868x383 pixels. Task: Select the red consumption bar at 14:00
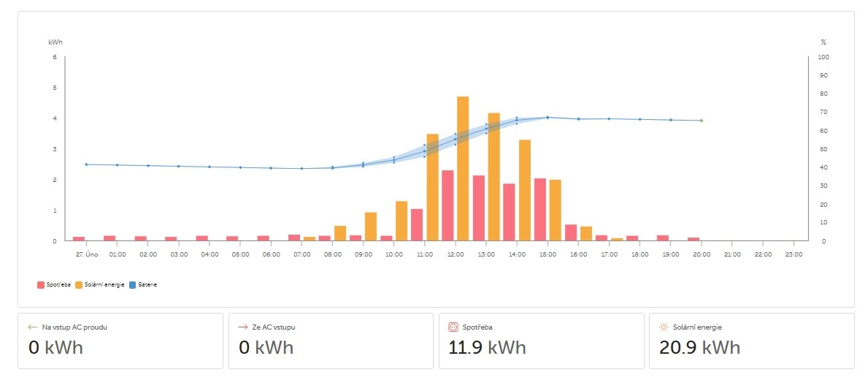click(x=510, y=212)
